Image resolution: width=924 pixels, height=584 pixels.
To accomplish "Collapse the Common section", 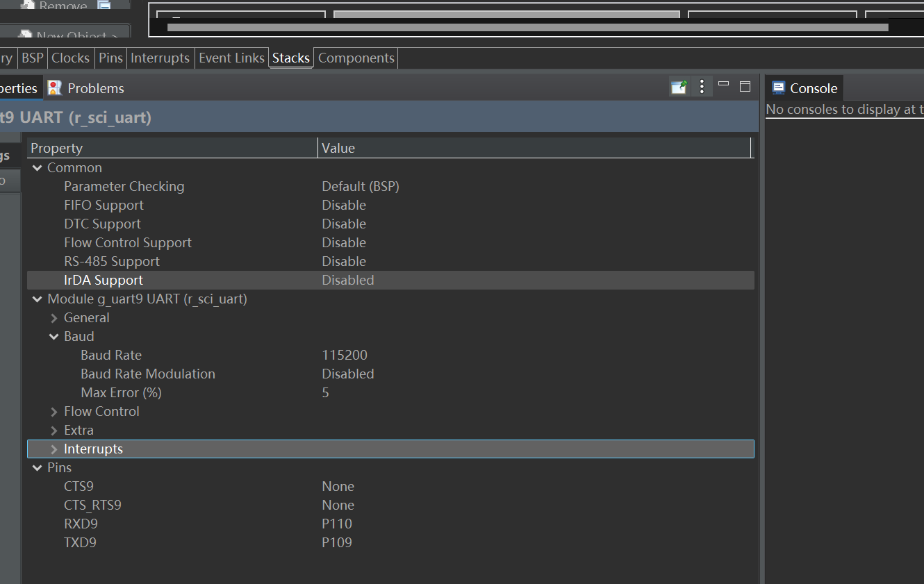I will coord(38,168).
